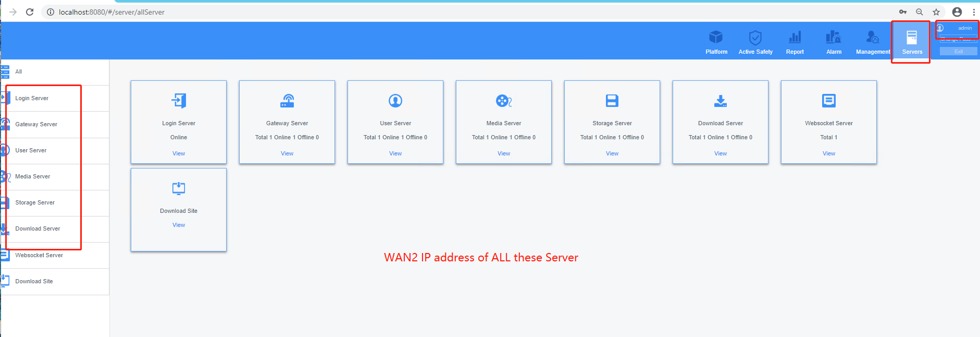Click Download Server Total 1 Online status
The image size is (980, 337).
coord(721,137)
